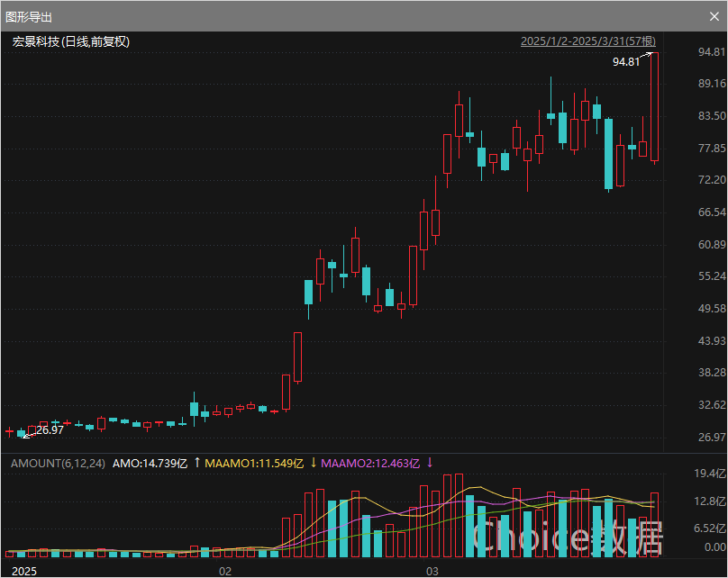
Task: Click the yellow down arrow after MAAMO1
Action: click(314, 463)
